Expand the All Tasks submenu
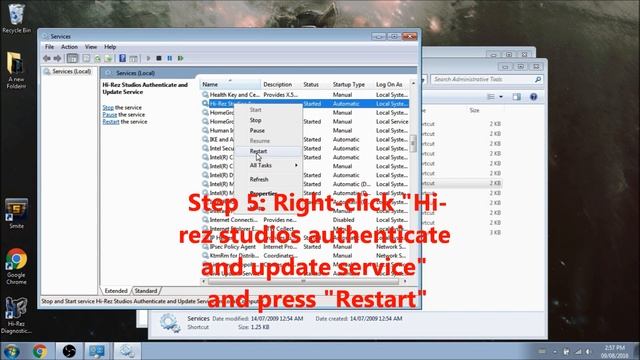This screenshot has height=360, width=640. [x=269, y=165]
